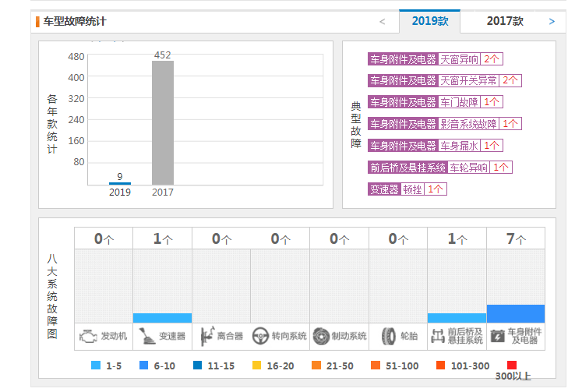Click the tire (轮胎) icon
Screen dimensions: 568x392
[389, 336]
